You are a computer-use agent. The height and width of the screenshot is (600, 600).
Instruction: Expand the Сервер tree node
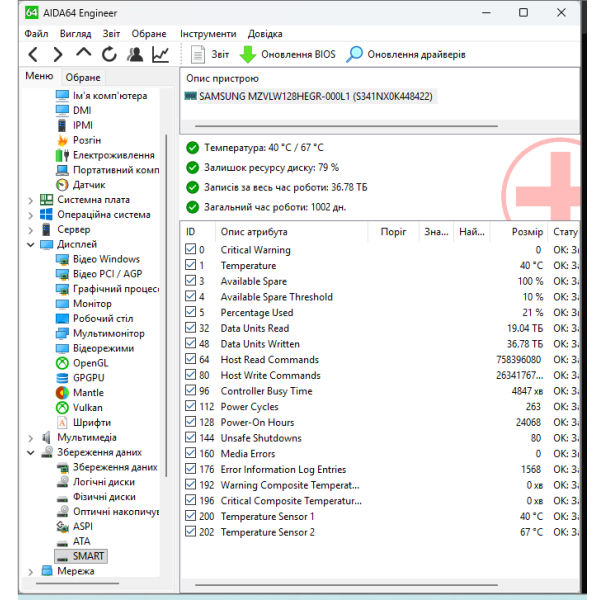pyautogui.click(x=31, y=230)
